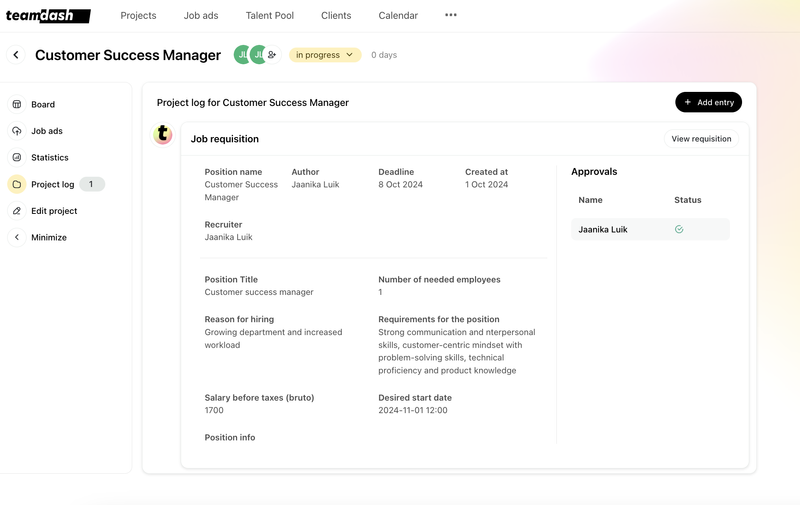Click the teamdash avatar next to Job requisition

tap(163, 134)
